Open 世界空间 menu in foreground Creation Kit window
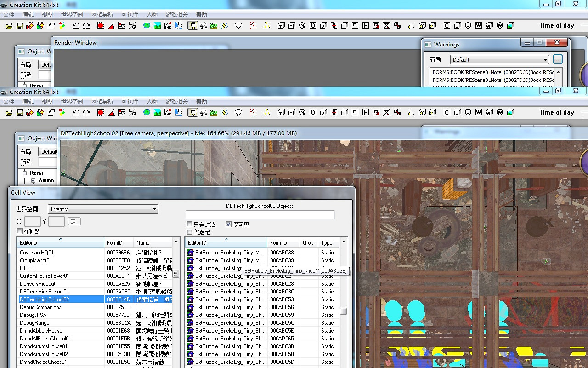The height and width of the screenshot is (368, 588). [72, 102]
